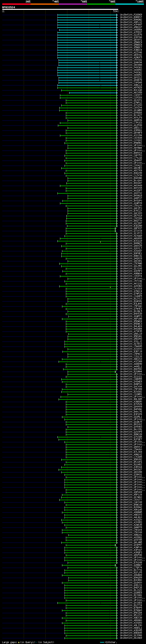Select the query name BP033524
This screenshot has height=644, width=146.
pos(8,7)
